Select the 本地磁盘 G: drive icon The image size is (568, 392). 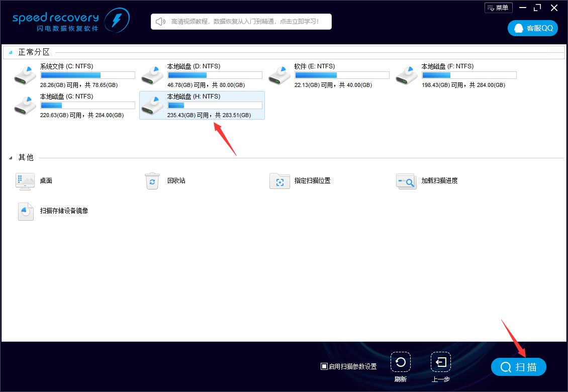click(x=25, y=106)
